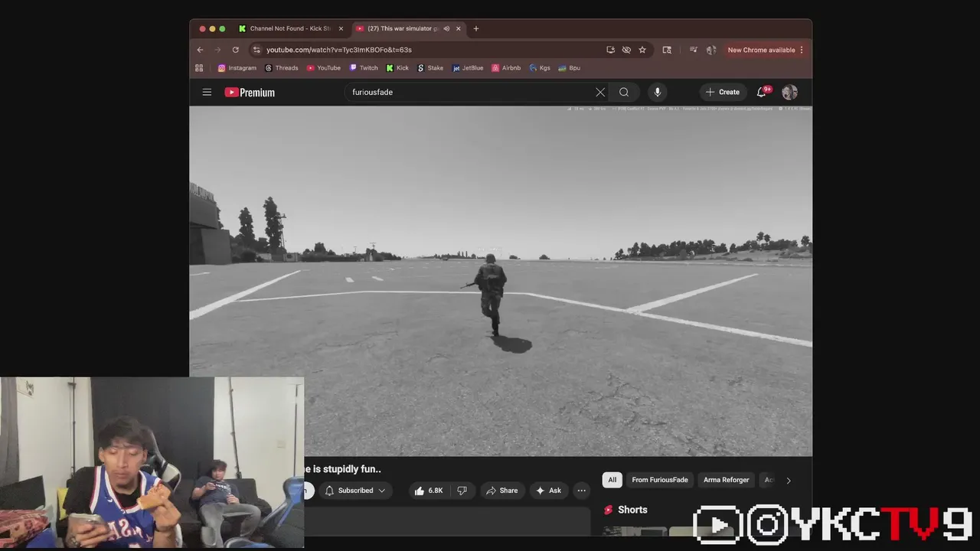Open the Bpu bookmark
The width and height of the screenshot is (980, 551).
570,68
